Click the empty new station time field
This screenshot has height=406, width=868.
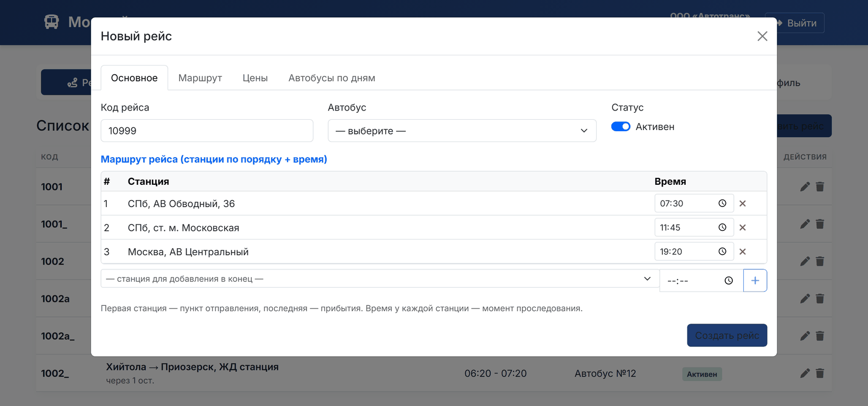point(701,281)
